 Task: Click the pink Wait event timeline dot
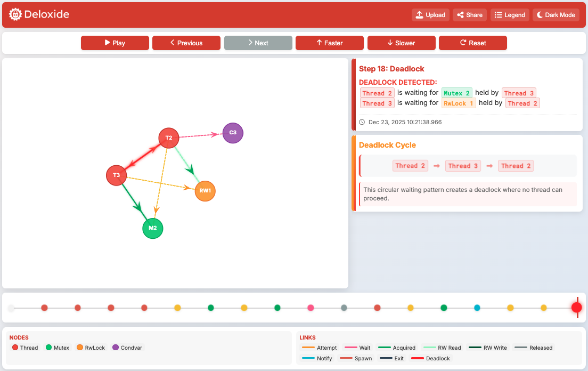tap(311, 308)
